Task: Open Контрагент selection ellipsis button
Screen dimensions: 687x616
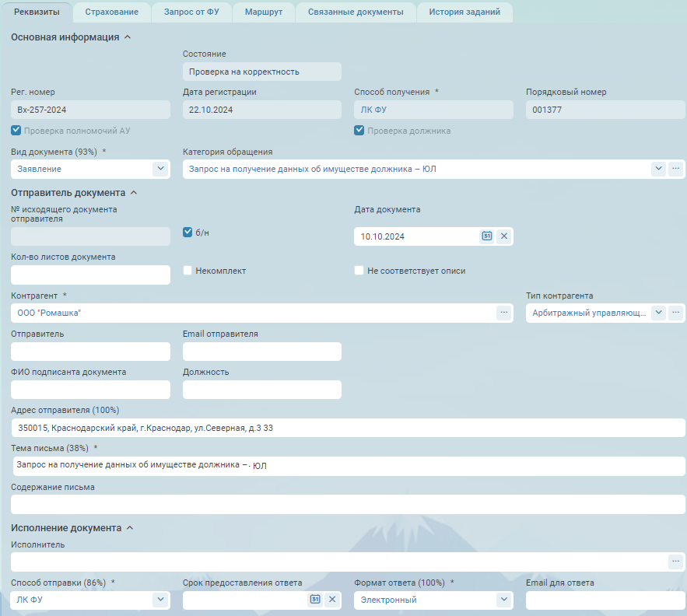Action: point(504,313)
